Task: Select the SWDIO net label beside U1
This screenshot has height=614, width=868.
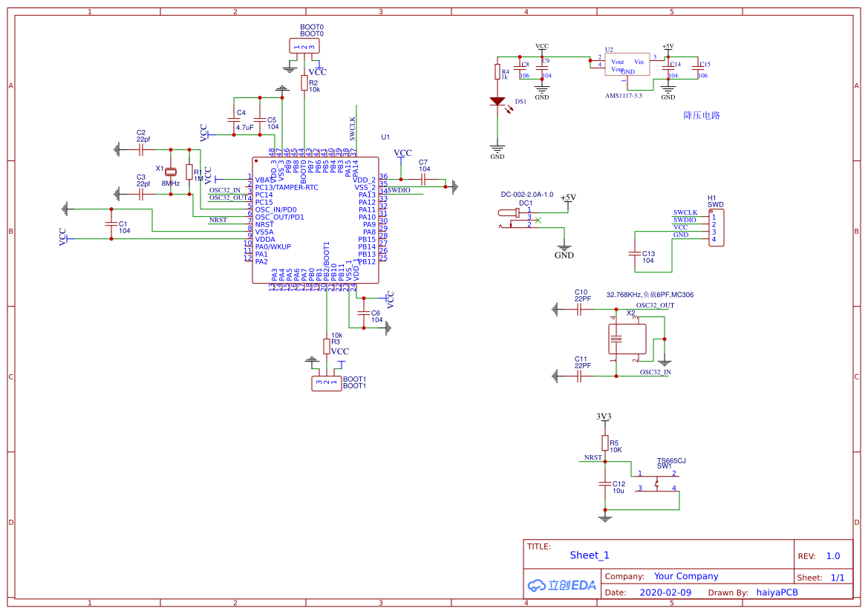Action: (x=399, y=191)
